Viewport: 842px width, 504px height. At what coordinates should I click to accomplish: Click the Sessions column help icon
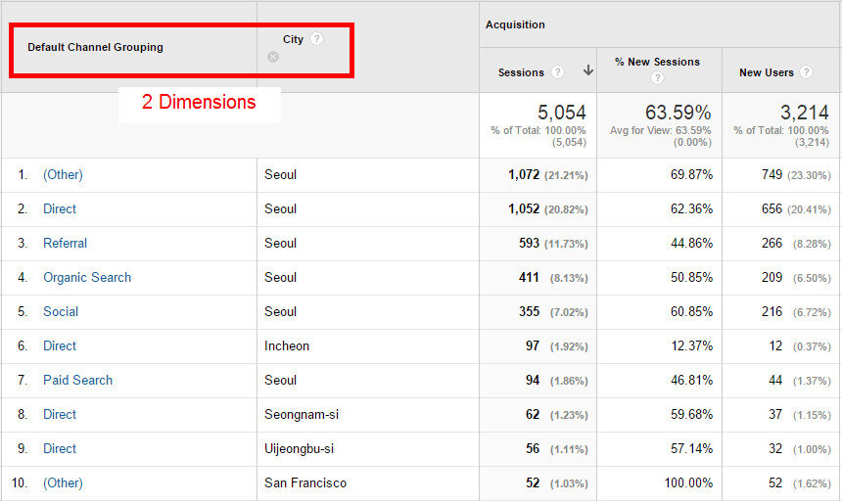(x=557, y=72)
